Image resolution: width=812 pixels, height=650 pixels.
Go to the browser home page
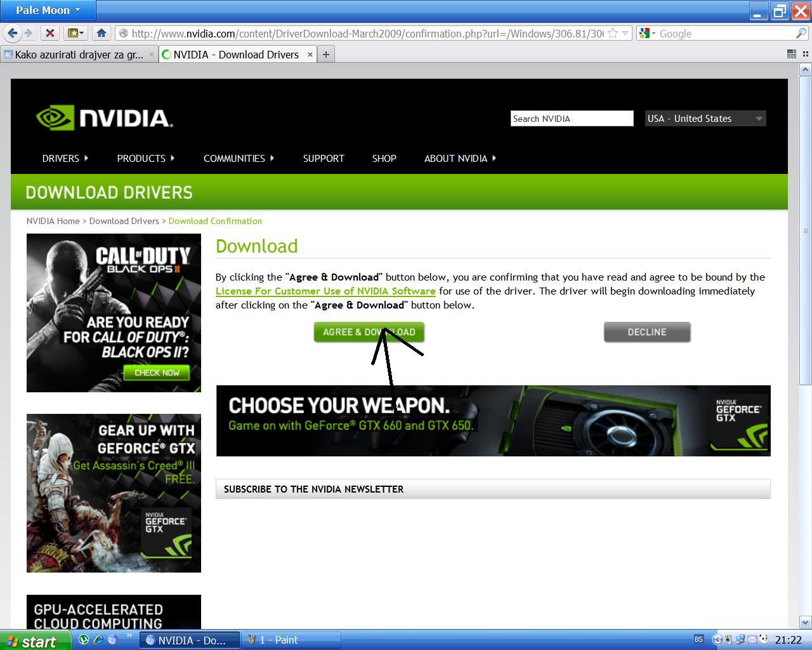tap(101, 33)
